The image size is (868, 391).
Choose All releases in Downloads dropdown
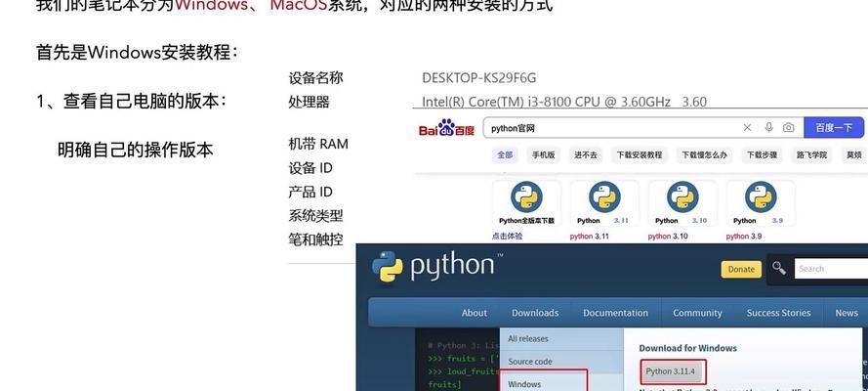click(561, 339)
